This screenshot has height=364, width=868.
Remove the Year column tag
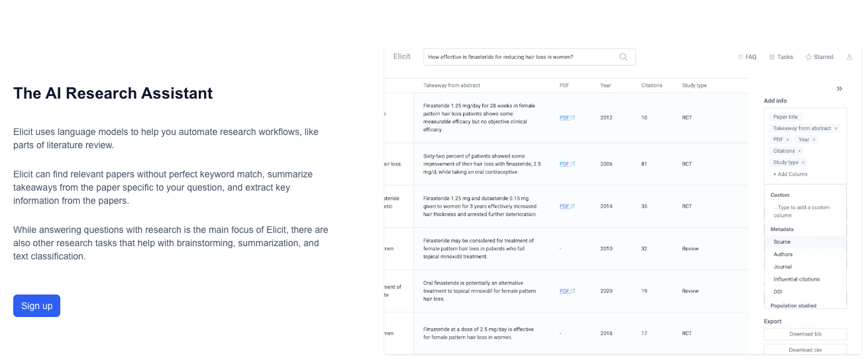pyautogui.click(x=814, y=140)
